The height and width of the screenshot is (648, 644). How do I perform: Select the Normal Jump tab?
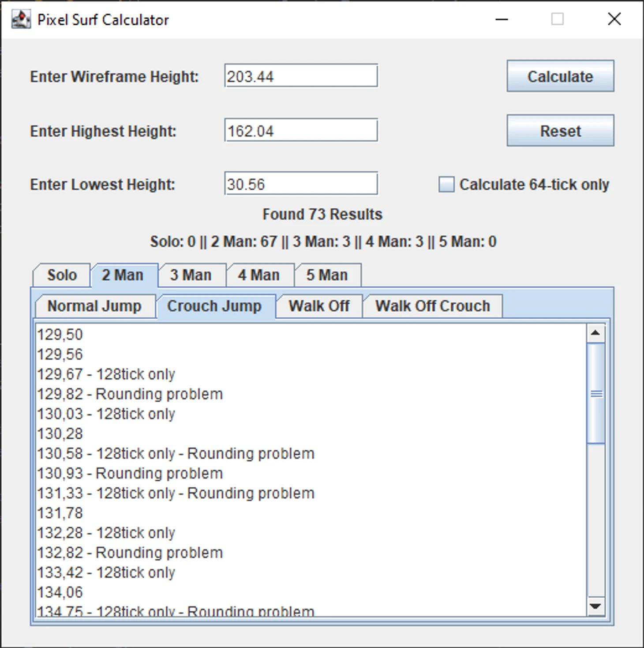94,306
